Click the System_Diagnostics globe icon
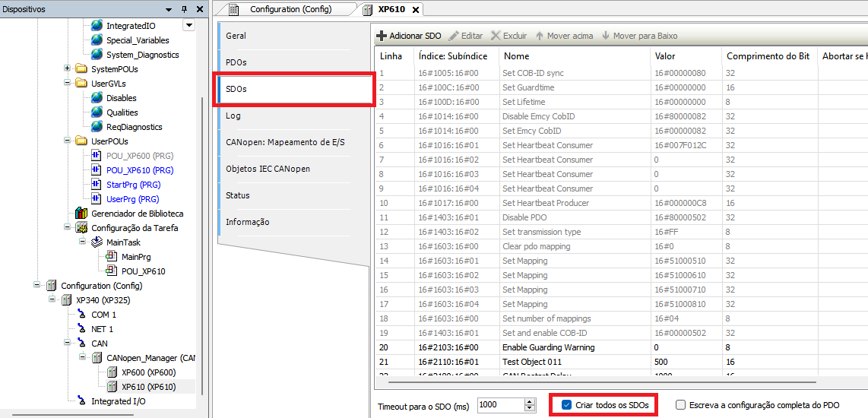The width and height of the screenshot is (868, 418). pyautogui.click(x=97, y=55)
